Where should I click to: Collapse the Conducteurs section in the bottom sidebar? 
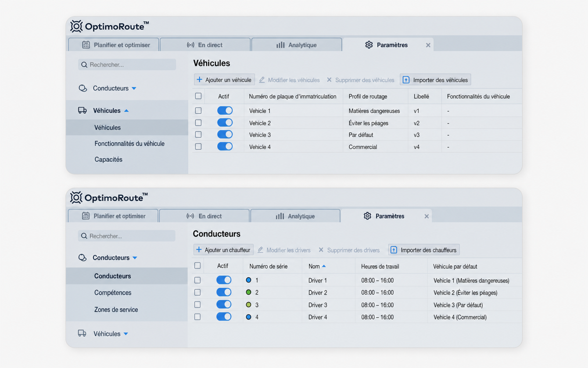tap(135, 258)
